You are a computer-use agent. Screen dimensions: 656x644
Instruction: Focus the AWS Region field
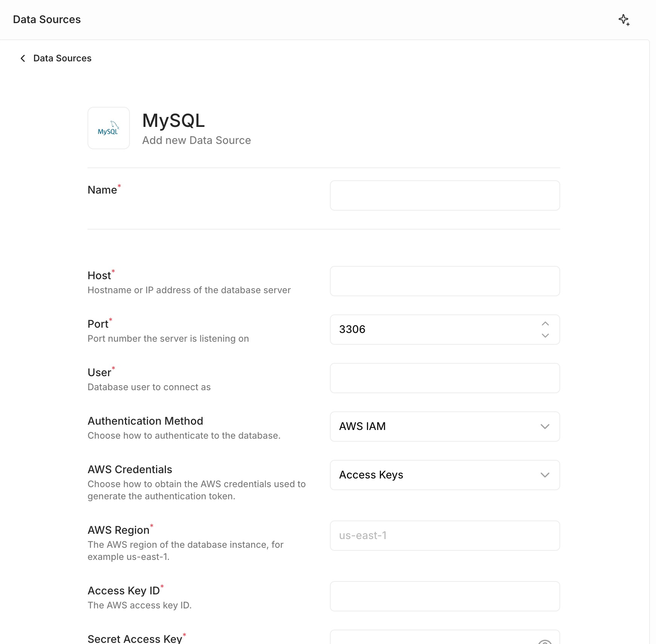(445, 536)
